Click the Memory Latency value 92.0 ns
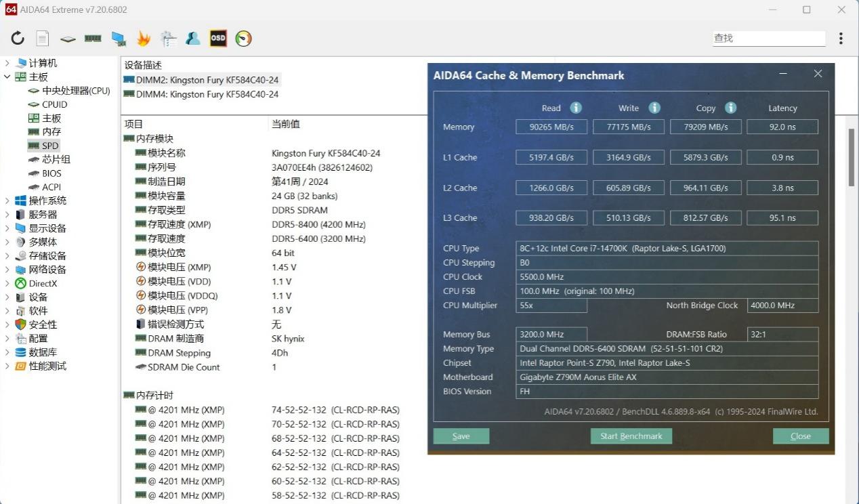The image size is (859, 504). [x=782, y=127]
